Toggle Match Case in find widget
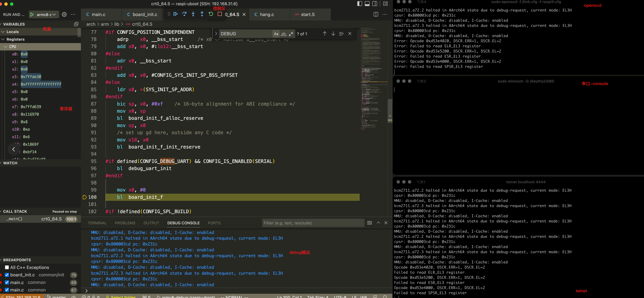Screen dimensions: 644x298 click(x=276, y=34)
